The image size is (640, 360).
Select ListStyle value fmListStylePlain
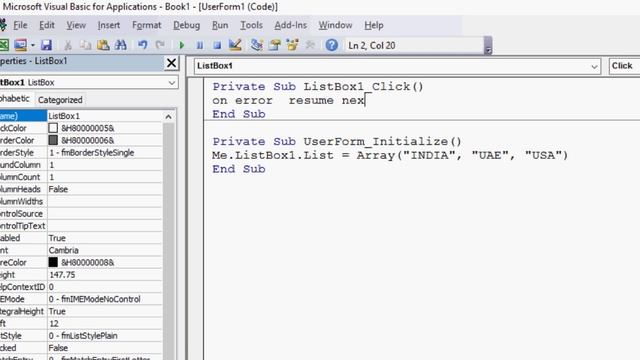tap(104, 336)
